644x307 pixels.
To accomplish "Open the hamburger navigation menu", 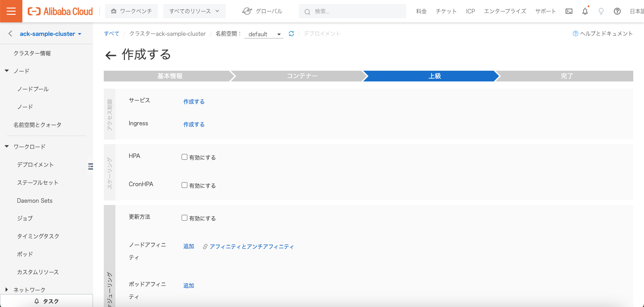I will (11, 11).
